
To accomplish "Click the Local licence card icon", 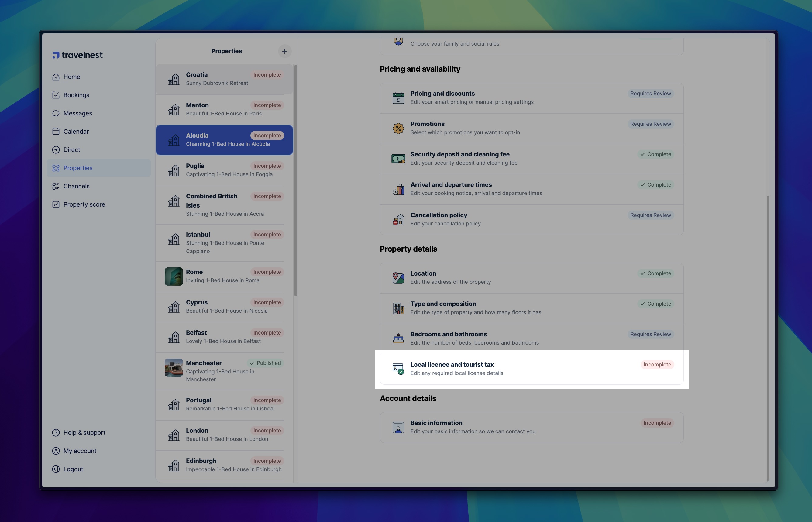I will pyautogui.click(x=398, y=369).
